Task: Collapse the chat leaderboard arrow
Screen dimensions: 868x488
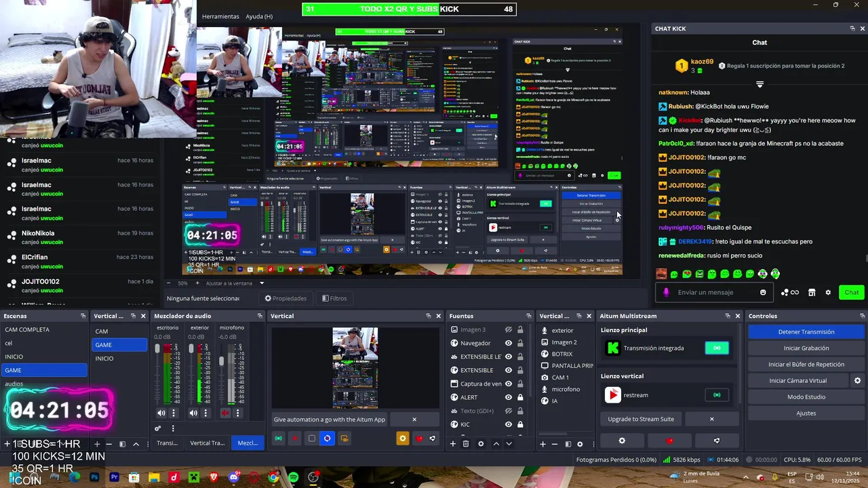Action: pyautogui.click(x=759, y=85)
